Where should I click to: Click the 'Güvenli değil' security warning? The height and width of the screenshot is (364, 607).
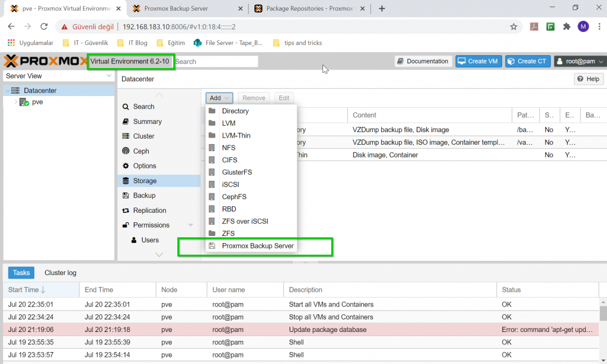pyautogui.click(x=87, y=27)
